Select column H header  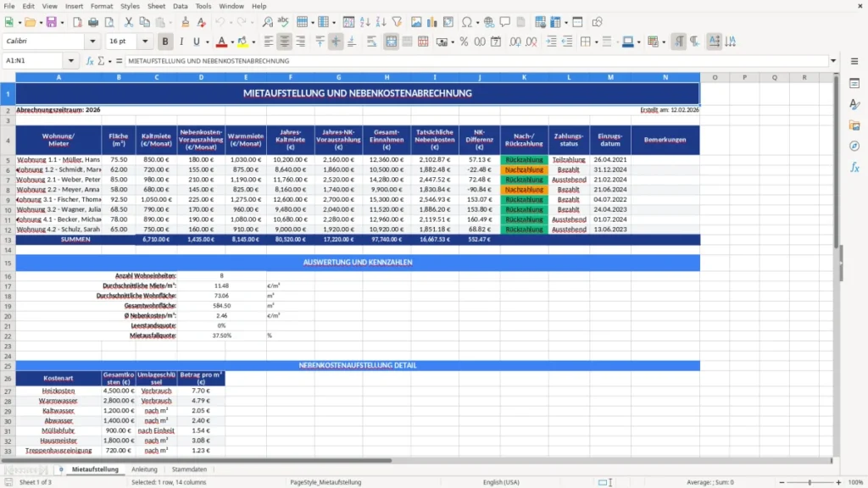[387, 77]
